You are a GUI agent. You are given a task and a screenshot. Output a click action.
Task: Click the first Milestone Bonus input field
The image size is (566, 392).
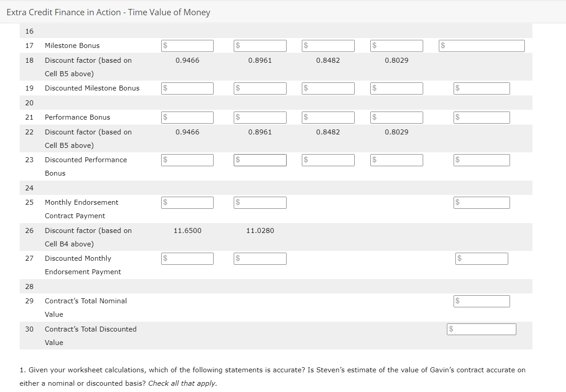(187, 45)
